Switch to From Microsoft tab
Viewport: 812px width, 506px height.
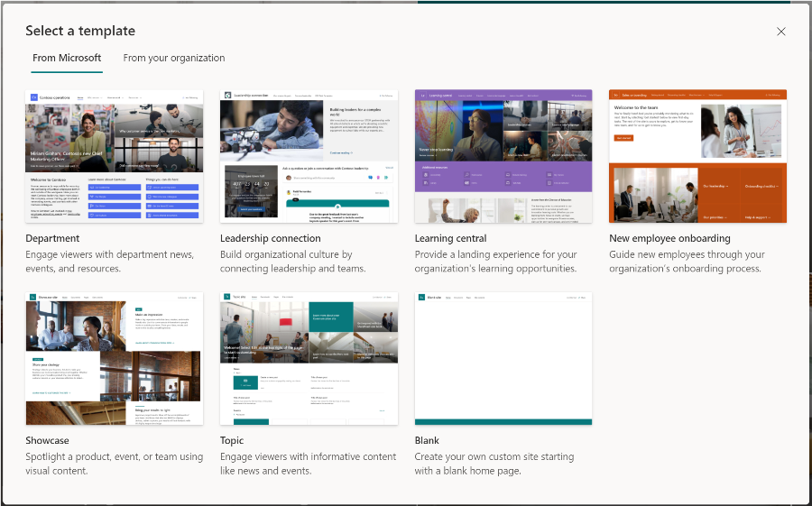[67, 58]
